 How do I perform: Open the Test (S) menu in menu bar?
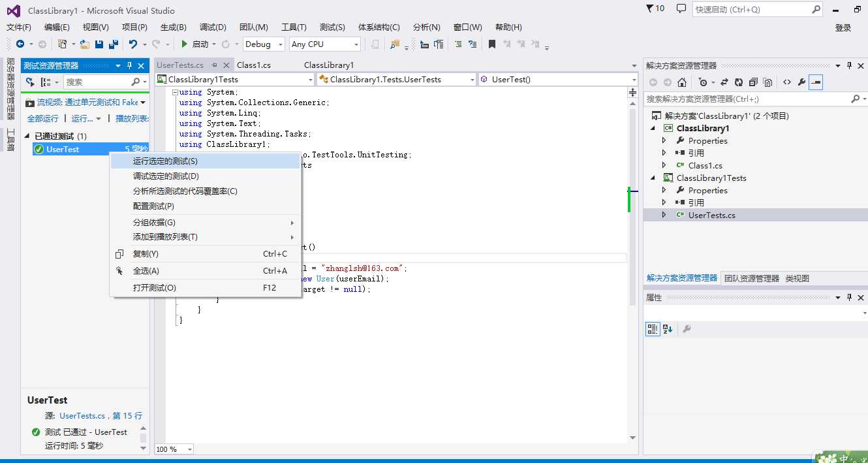tap(332, 27)
